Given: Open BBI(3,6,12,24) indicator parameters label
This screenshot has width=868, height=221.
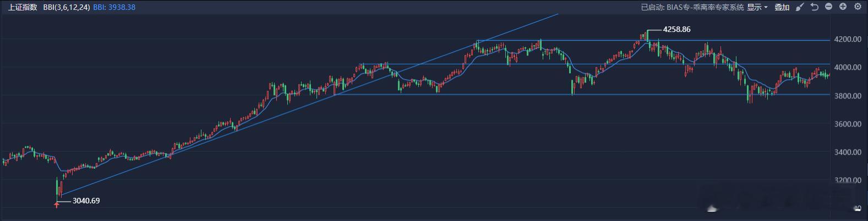Looking at the screenshot, I should [67, 7].
